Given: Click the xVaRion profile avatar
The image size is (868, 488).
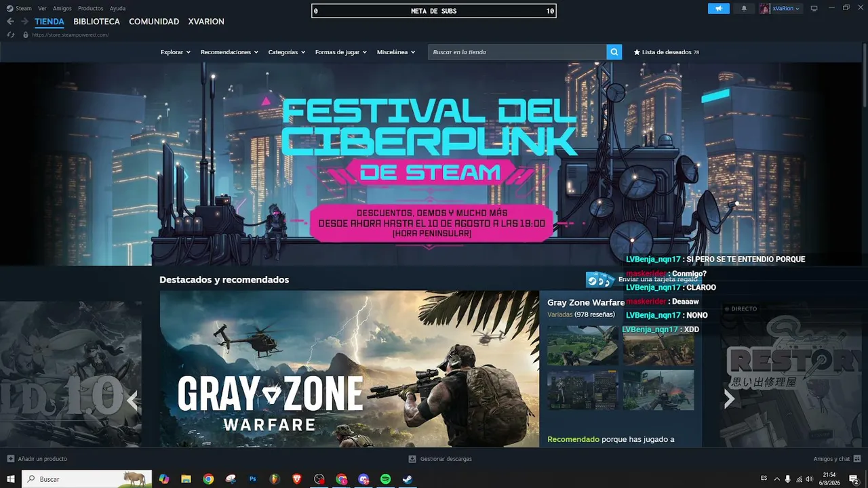Looking at the screenshot, I should (765, 8).
